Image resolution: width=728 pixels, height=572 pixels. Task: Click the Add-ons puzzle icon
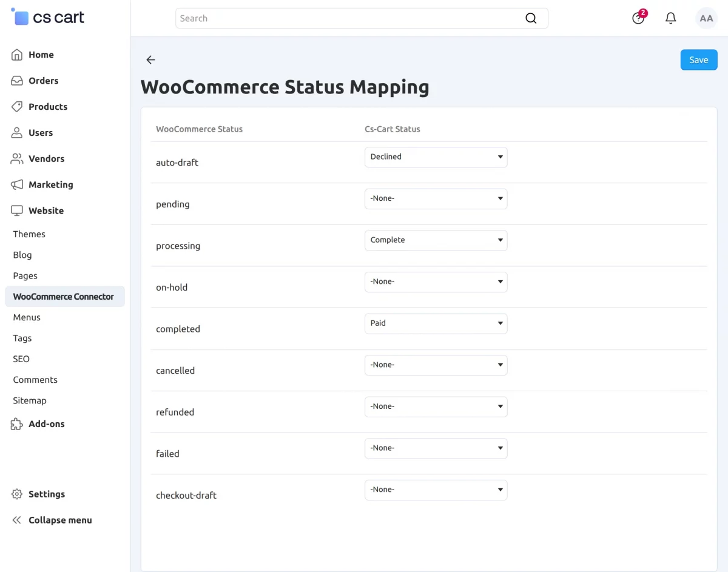click(x=17, y=424)
